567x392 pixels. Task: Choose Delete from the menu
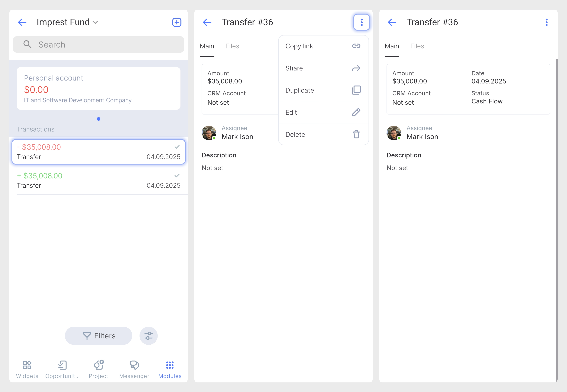pyautogui.click(x=323, y=134)
